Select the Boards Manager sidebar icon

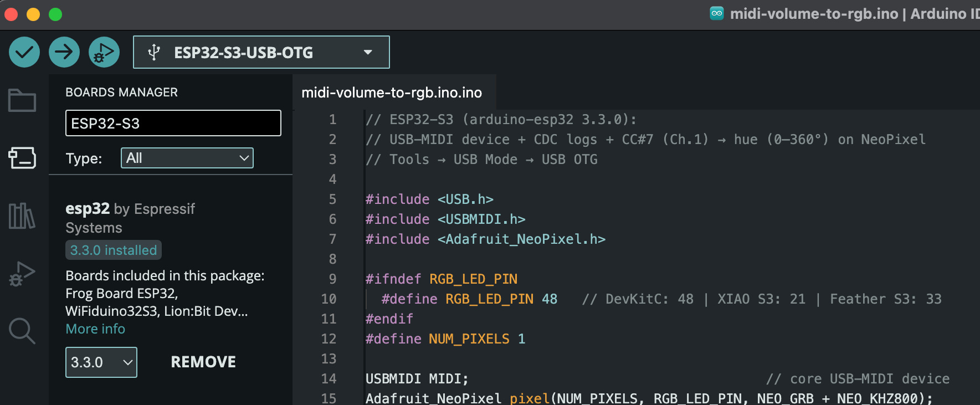point(22,158)
